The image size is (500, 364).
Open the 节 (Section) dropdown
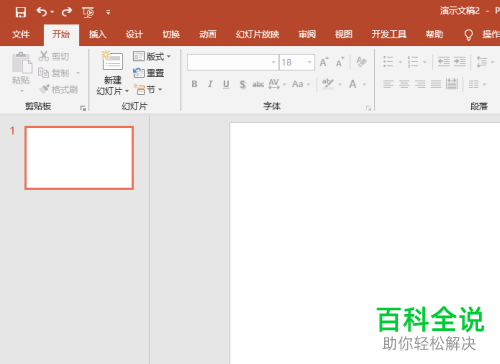pyautogui.click(x=148, y=89)
